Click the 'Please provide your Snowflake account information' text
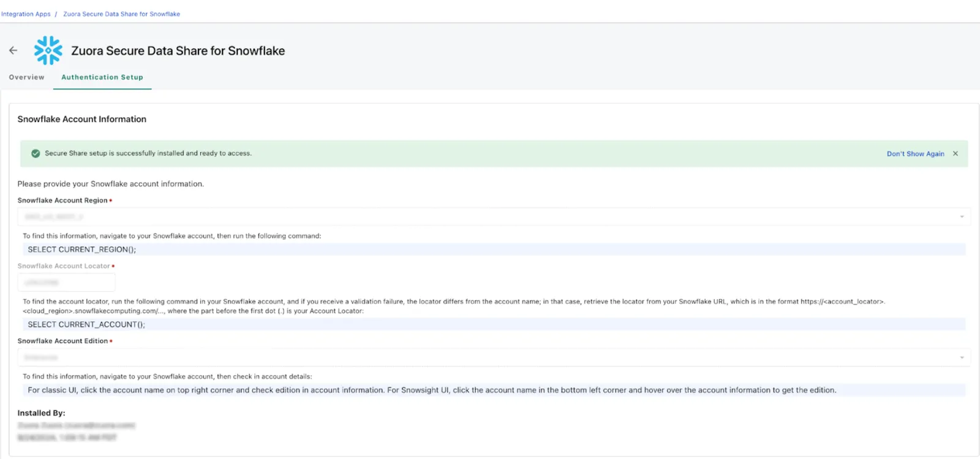980x459 pixels. (x=111, y=184)
